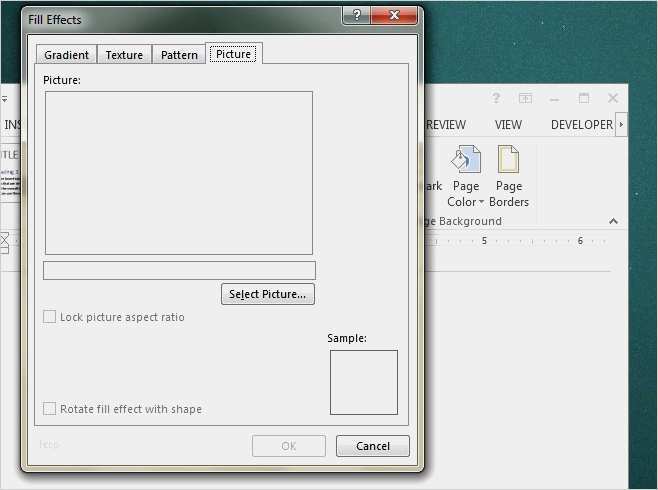Click the Ribbon Display Options icon
The image size is (658, 490).
(525, 98)
